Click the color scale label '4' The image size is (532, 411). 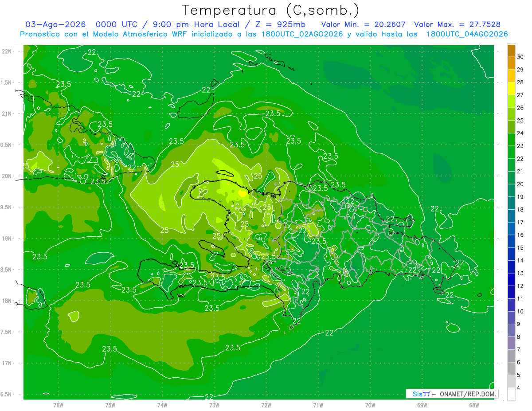pos(519,388)
